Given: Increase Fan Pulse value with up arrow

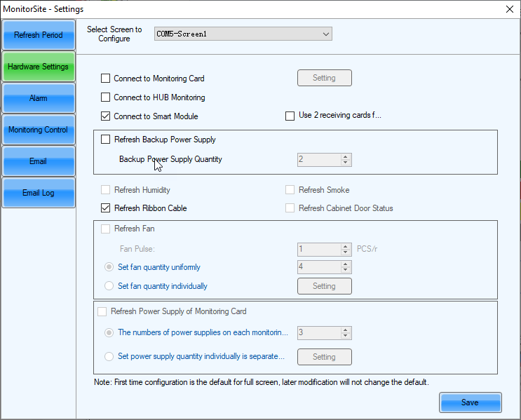Looking at the screenshot, I should [346, 247].
